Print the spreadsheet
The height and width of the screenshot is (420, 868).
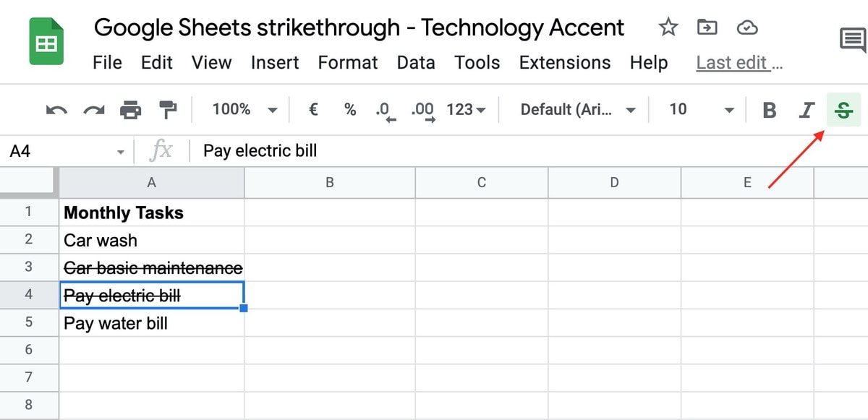[131, 110]
